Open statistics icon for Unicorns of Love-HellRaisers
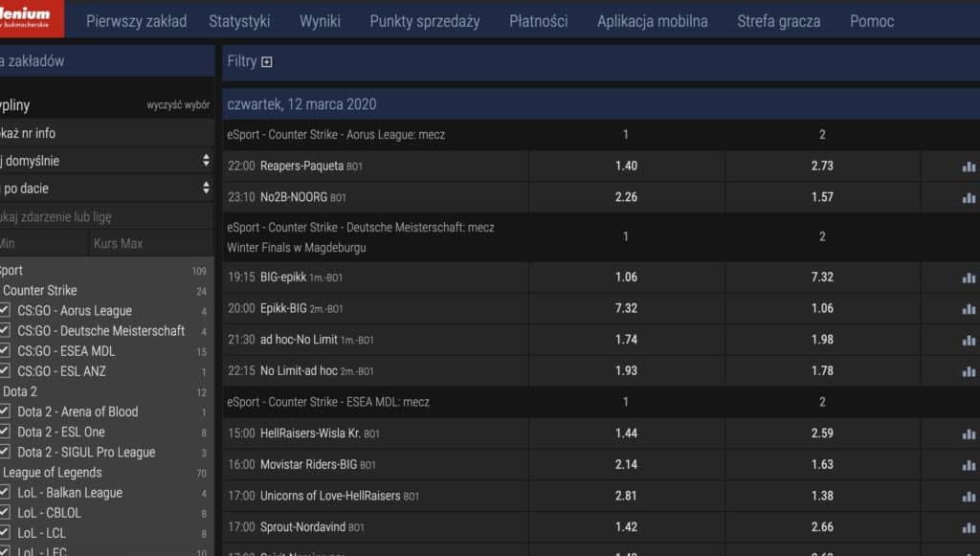This screenshot has height=556, width=980. [969, 496]
